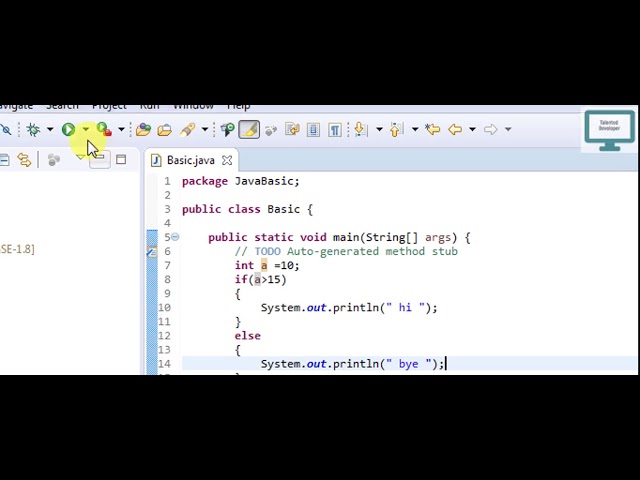The image size is (640, 480).
Task: Collapse the main method fold on line 5
Action: 175,237
